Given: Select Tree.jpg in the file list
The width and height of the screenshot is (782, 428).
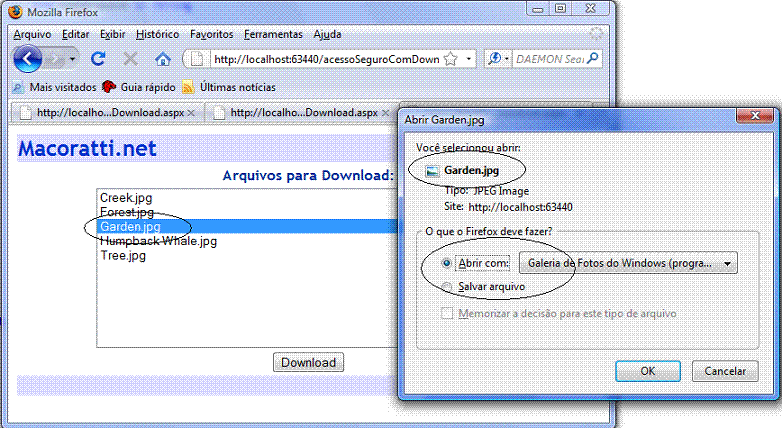Looking at the screenshot, I should click(x=123, y=255).
